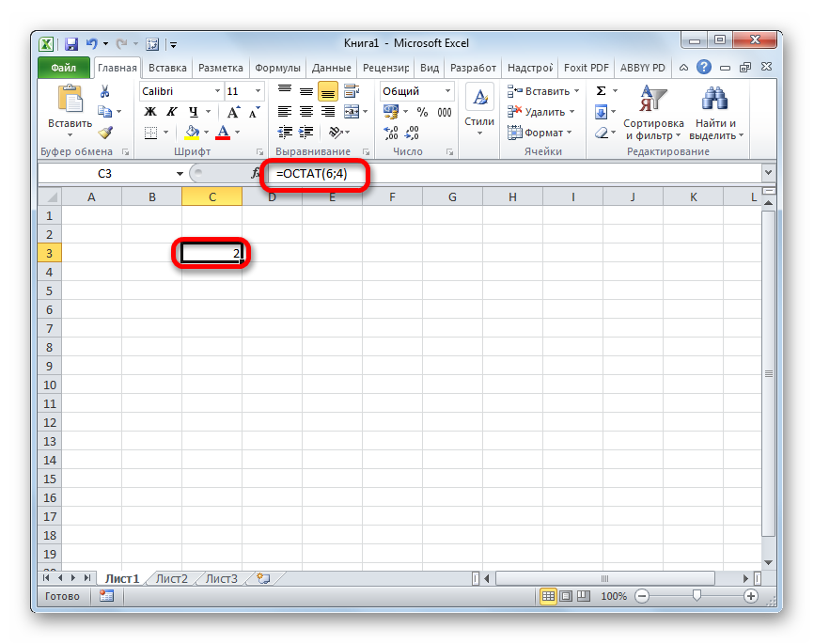The image size is (814, 644).
Task: Switch to Page Layout view
Action: [567, 596]
